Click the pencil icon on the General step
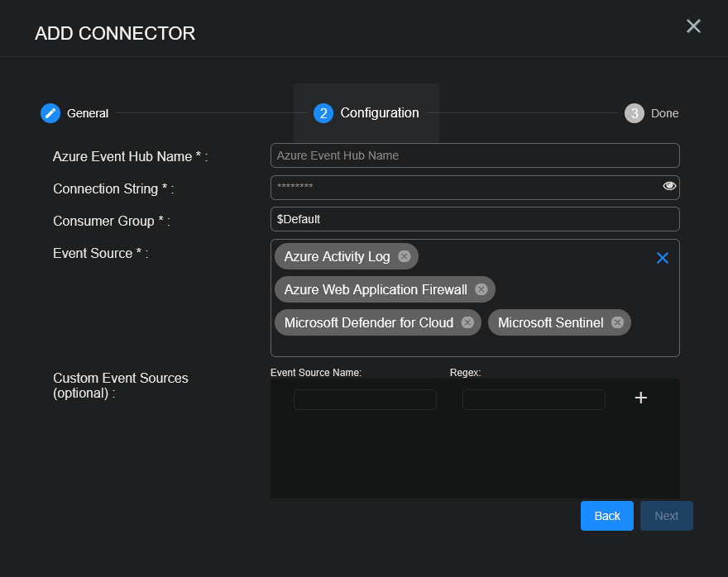The height and width of the screenshot is (577, 728). (50, 113)
